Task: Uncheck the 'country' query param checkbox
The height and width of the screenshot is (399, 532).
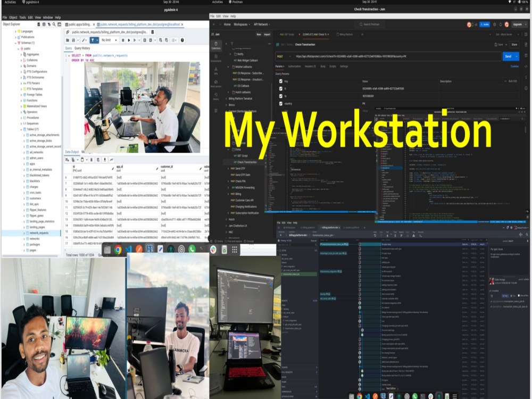Action: tap(280, 104)
